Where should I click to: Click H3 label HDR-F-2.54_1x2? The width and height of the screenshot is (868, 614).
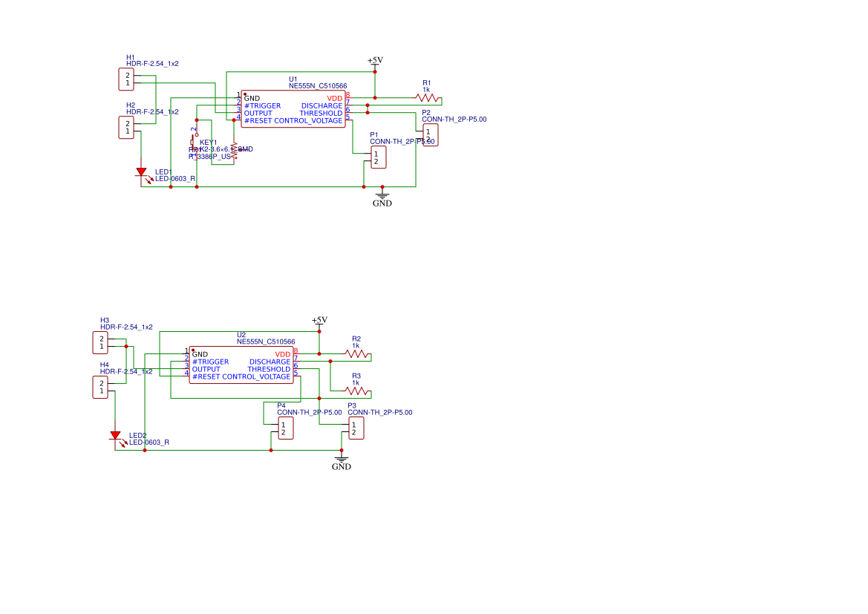coord(126,327)
